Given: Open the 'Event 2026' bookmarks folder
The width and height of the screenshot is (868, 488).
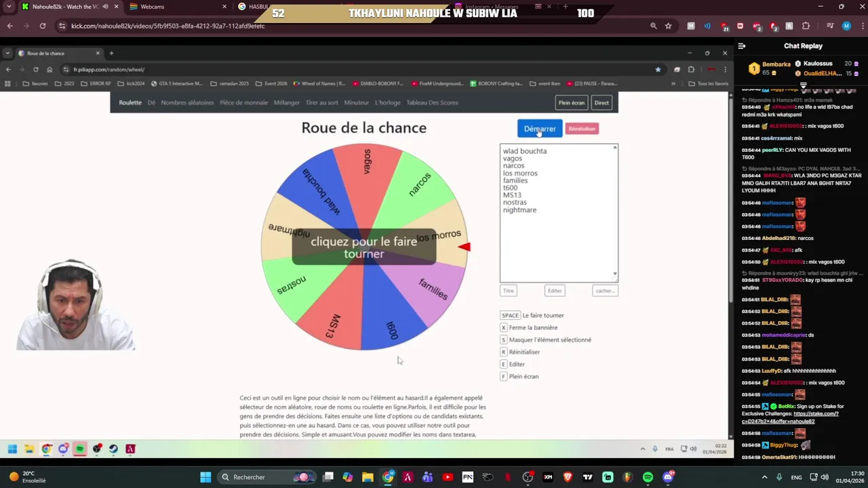Looking at the screenshot, I should (271, 84).
